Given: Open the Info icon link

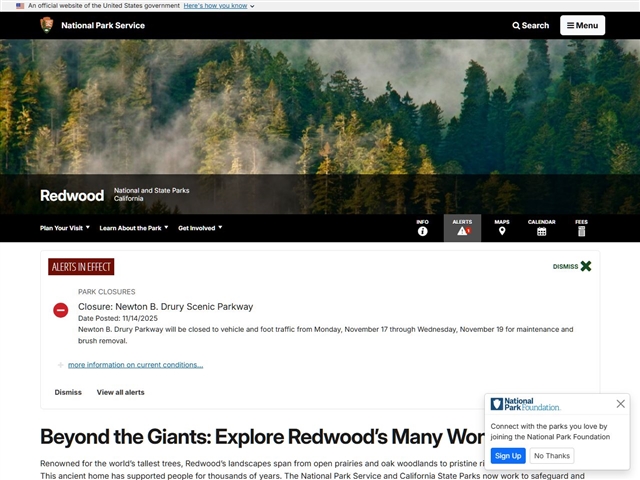Looking at the screenshot, I should point(422,231).
